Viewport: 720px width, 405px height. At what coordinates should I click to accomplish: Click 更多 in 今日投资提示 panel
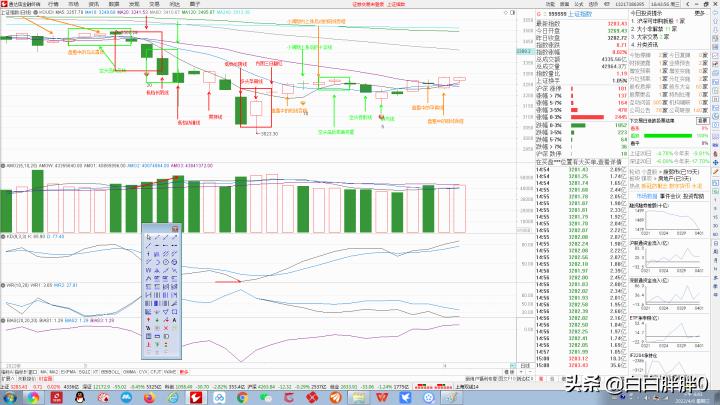click(x=699, y=13)
